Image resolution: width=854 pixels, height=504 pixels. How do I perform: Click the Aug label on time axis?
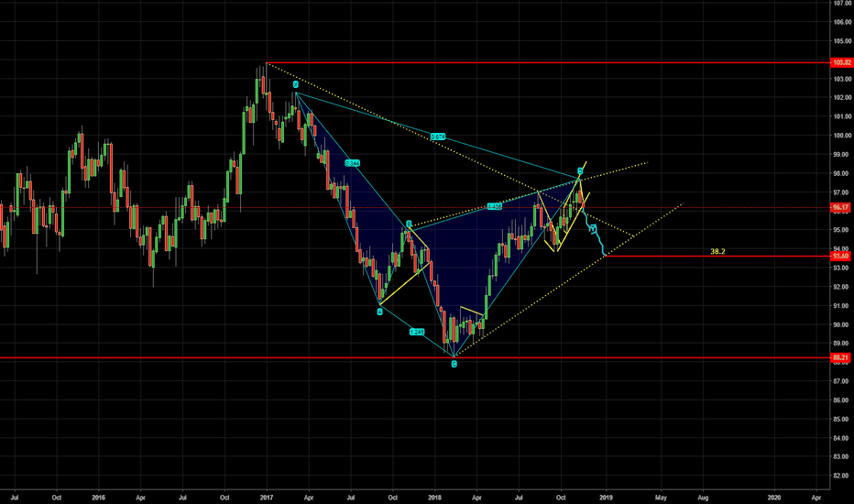point(703,498)
